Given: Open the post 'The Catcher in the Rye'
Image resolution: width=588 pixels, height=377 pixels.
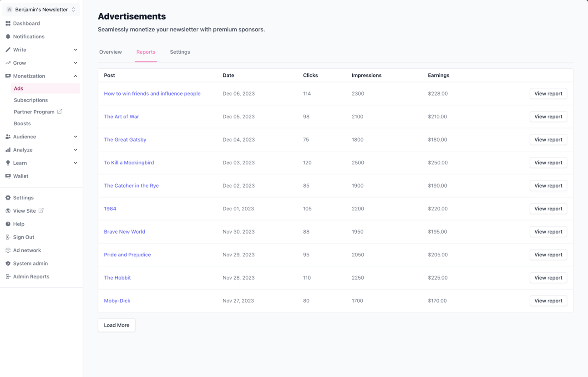Looking at the screenshot, I should tap(132, 186).
